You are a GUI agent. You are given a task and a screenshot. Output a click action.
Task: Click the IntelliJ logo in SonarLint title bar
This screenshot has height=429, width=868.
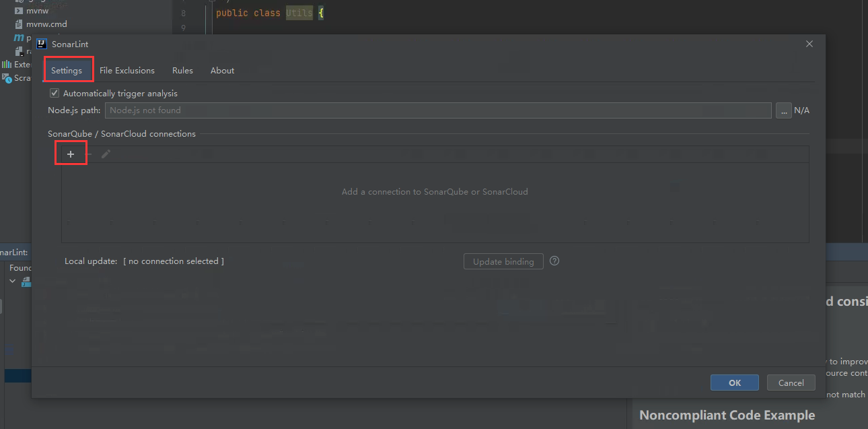click(42, 44)
